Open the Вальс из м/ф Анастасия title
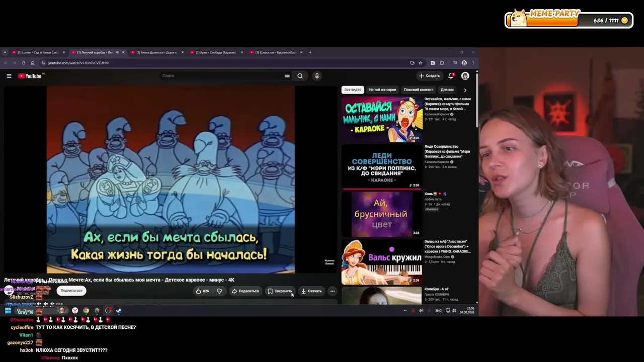 447,246
